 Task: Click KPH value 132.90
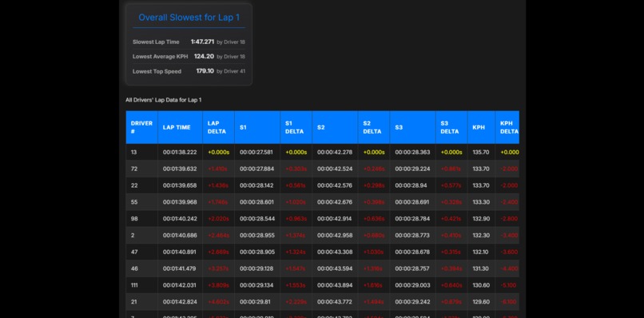tap(481, 219)
